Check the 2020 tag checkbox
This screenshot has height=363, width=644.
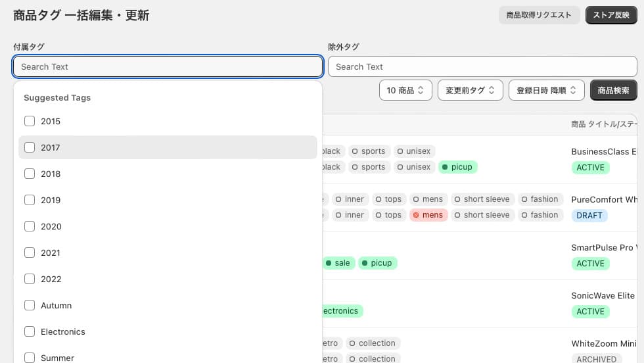pos(30,226)
